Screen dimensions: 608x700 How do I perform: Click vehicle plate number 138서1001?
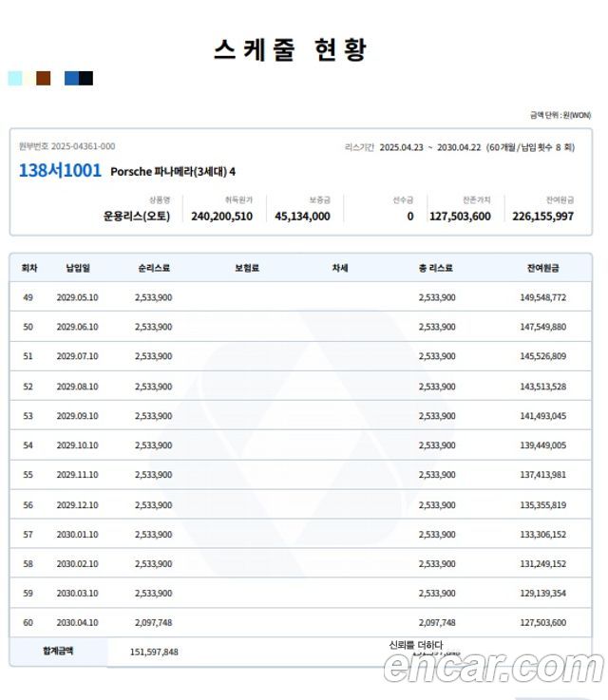tap(59, 172)
